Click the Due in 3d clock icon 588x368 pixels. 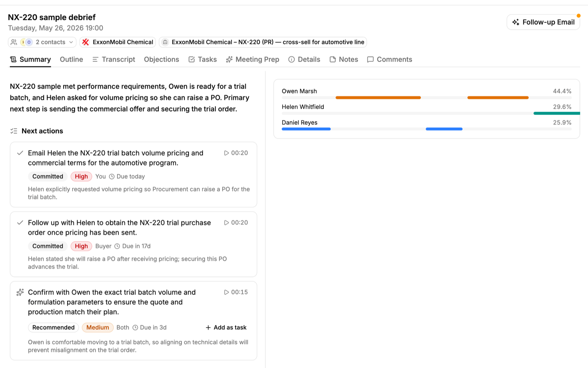pyautogui.click(x=135, y=327)
